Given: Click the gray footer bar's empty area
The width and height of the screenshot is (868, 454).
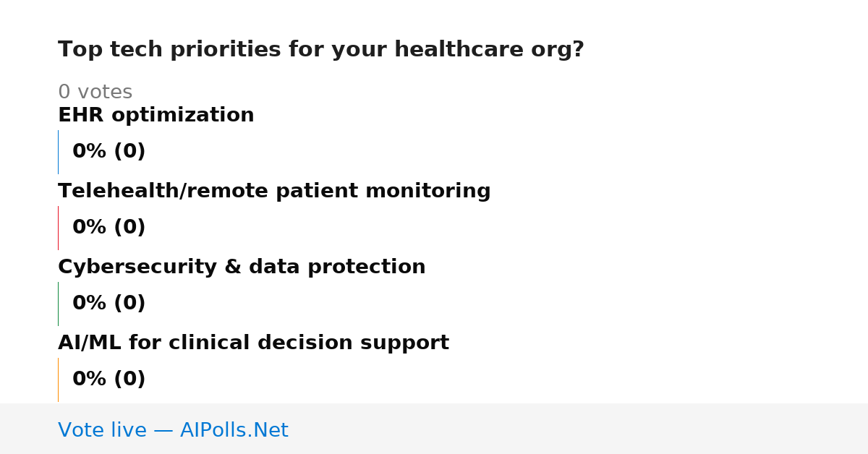Looking at the screenshot, I should [579, 429].
